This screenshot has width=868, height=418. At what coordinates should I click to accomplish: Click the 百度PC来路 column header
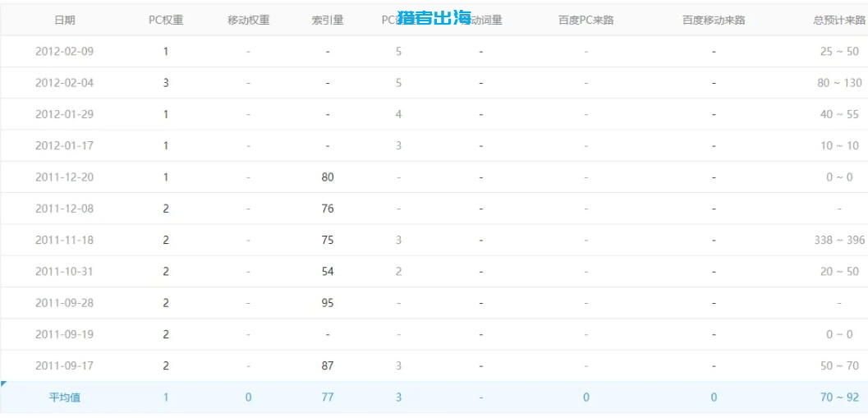tap(586, 20)
